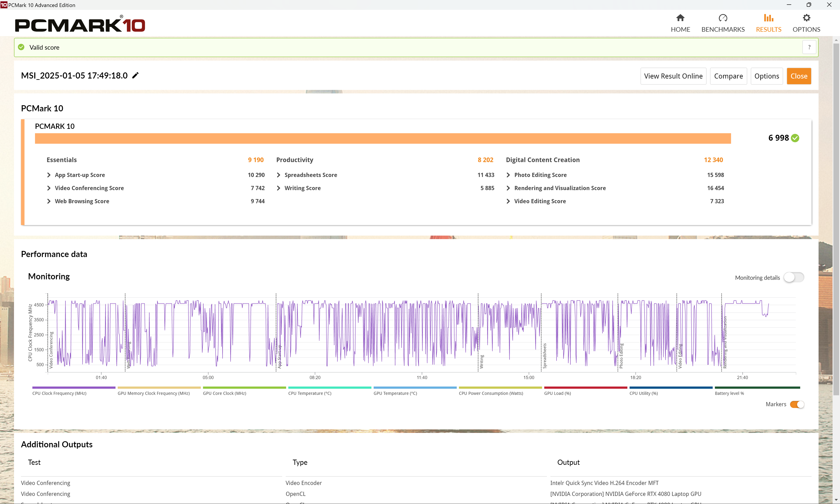Expand the App Start-up Score row
Viewport: 840px width, 504px height.
pyautogui.click(x=49, y=175)
